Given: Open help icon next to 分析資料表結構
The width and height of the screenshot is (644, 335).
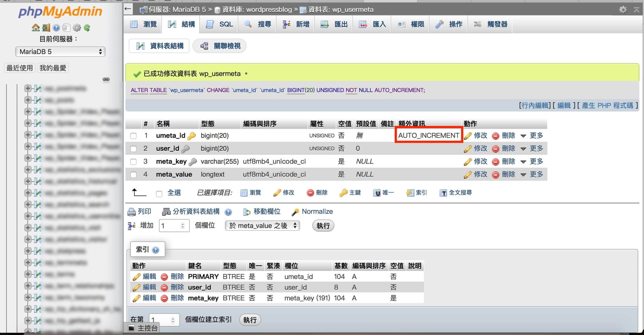Looking at the screenshot, I should (x=228, y=212).
